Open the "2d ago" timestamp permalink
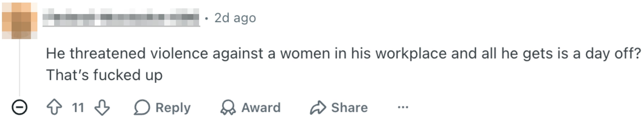The image size is (644, 118). click(x=235, y=18)
